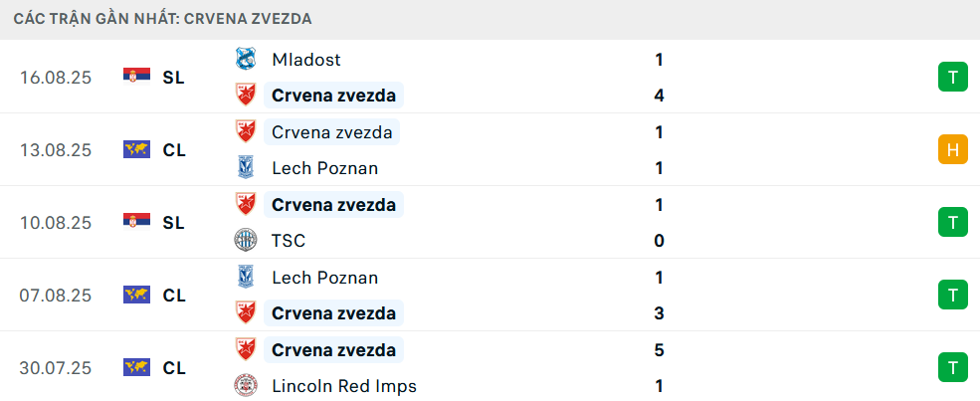Click green T result badge for 16.08.25
The width and height of the screenshot is (980, 401).
(x=952, y=77)
